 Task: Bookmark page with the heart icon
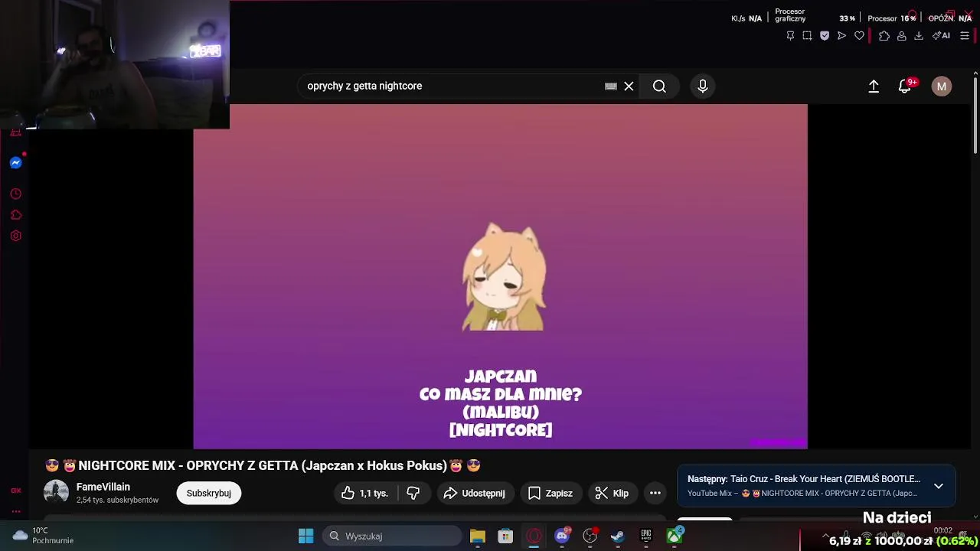point(859,36)
